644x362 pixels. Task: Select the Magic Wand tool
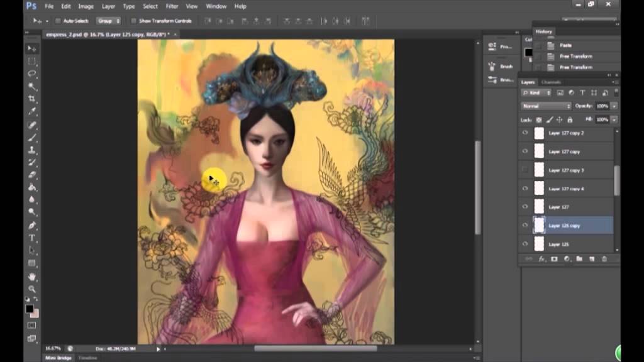pos(32,86)
